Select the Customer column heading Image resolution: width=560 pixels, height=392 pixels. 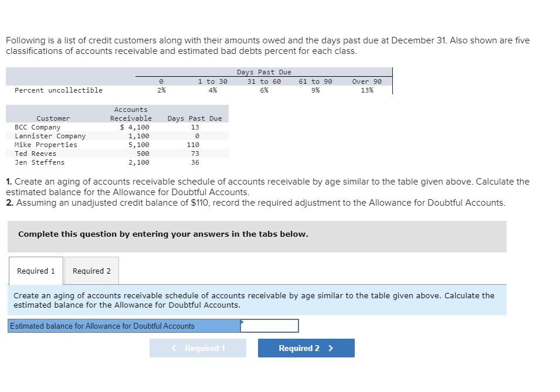(53, 118)
